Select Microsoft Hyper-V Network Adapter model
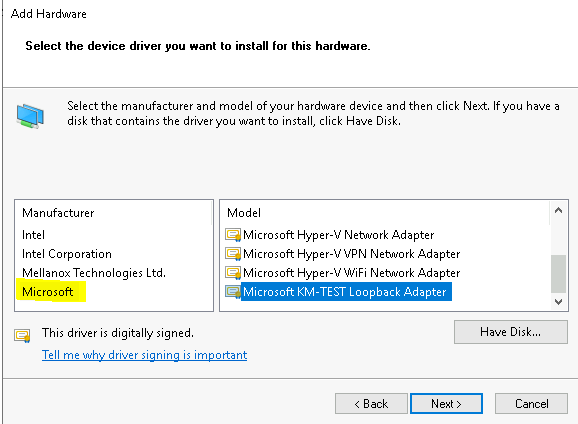Viewport: 578px width, 424px height. point(338,235)
